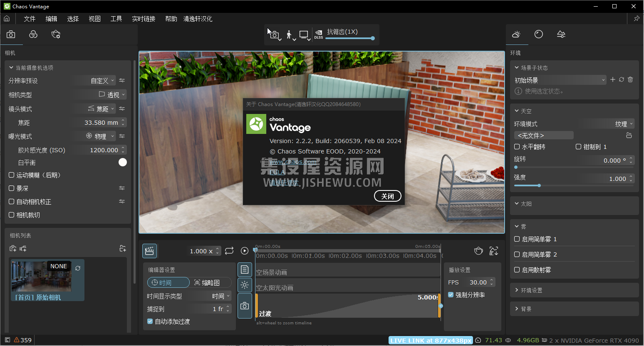644x346 pixels.
Task: Open the Camera tab in left panel
Action: coord(11,35)
